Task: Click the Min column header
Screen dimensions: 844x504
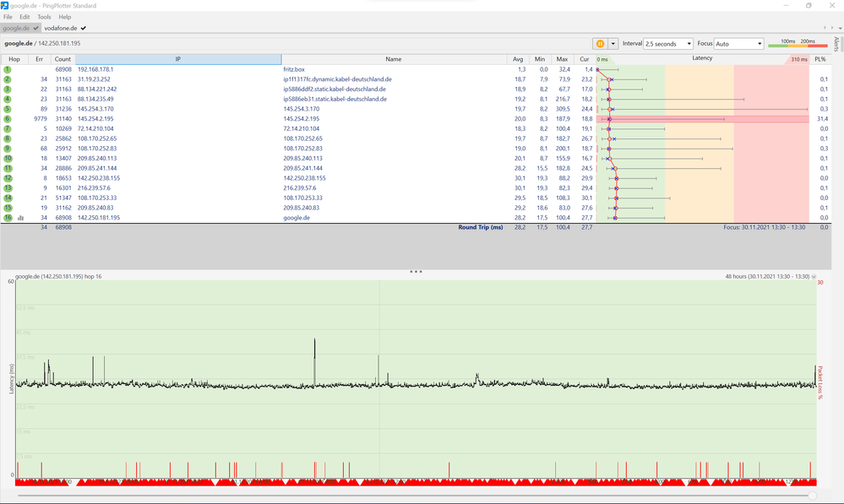Action: [540, 59]
